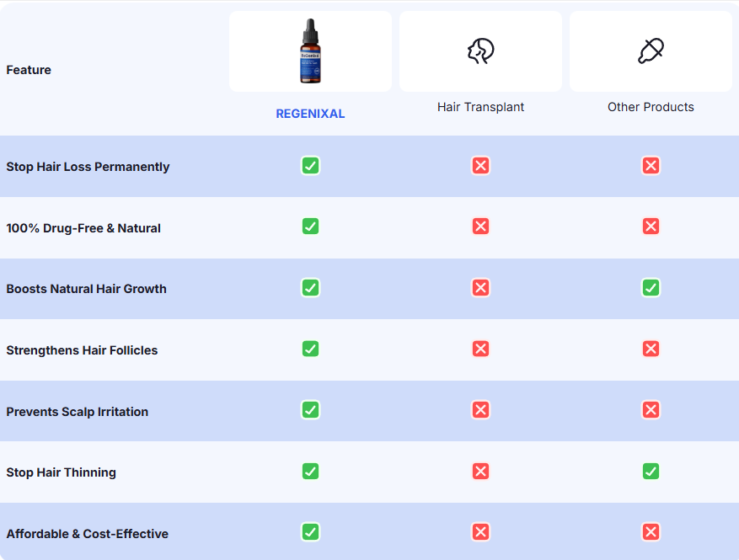Viewport: 739px width, 560px height.
Task: Click Regenixal checkmark for Strengthens Hair Follicles
Action: (310, 349)
